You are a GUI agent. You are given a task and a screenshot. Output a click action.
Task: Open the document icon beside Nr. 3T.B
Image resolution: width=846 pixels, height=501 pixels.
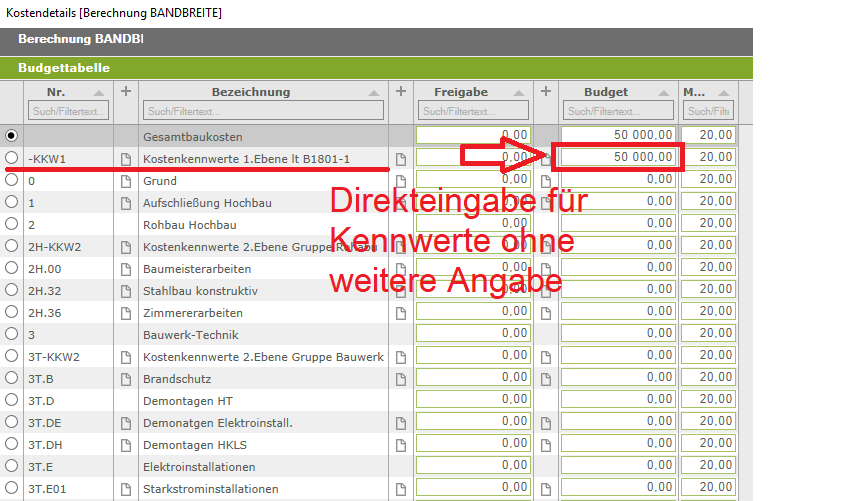pyautogui.click(x=126, y=379)
